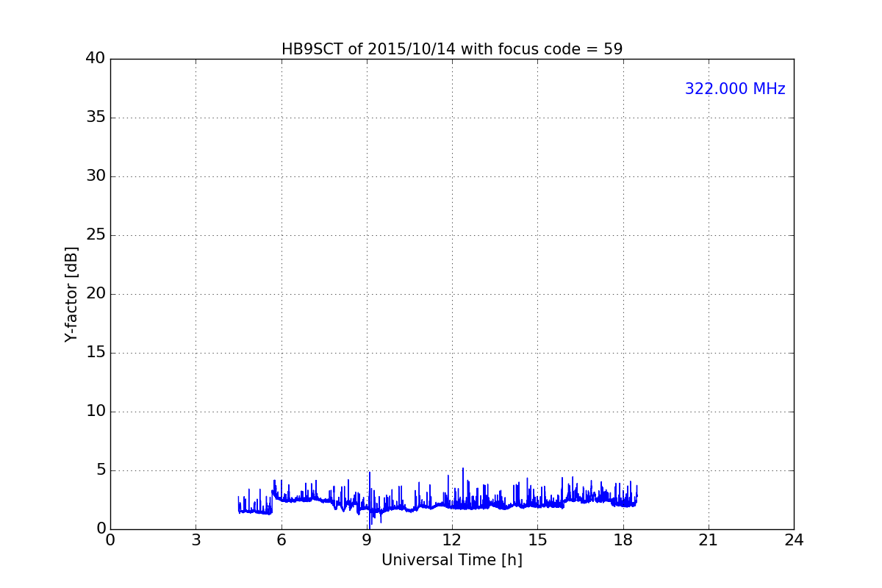Image resolution: width=882 pixels, height=588 pixels.
Task: Click y-axis tick label 40
Action: (96, 59)
